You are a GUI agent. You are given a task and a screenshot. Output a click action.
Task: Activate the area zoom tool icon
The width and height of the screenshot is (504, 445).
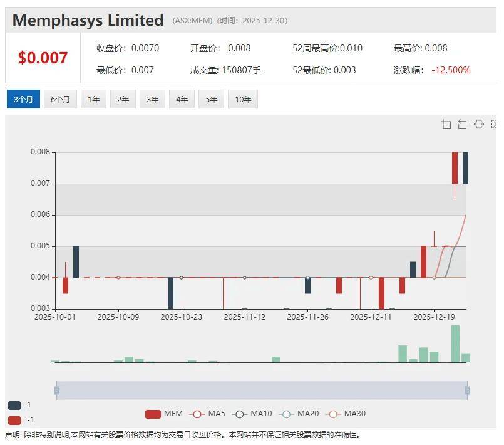[446, 124]
